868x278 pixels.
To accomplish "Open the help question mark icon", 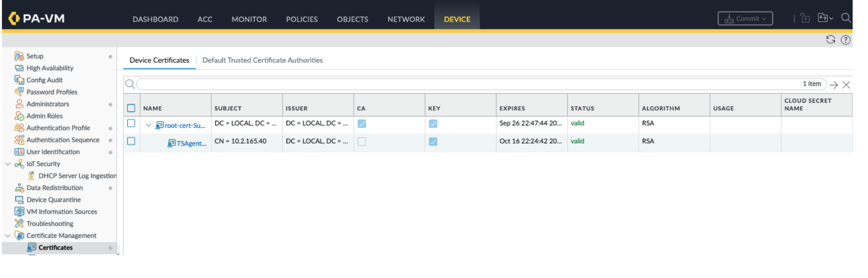I will (845, 40).
